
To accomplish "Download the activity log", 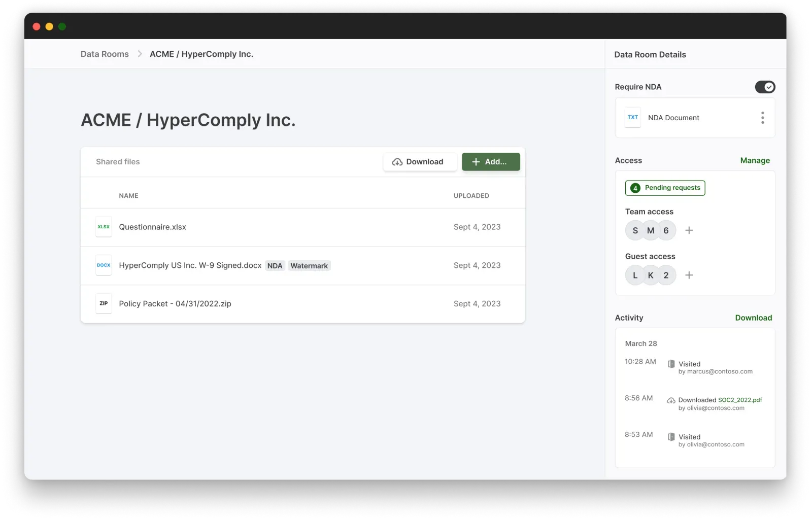I will [753, 318].
